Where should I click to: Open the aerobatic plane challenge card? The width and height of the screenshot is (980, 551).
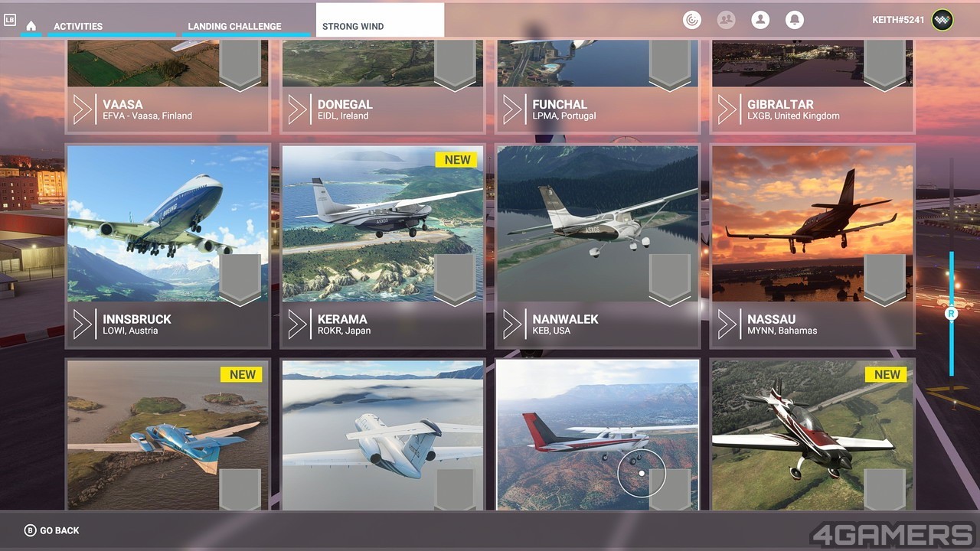click(x=813, y=435)
